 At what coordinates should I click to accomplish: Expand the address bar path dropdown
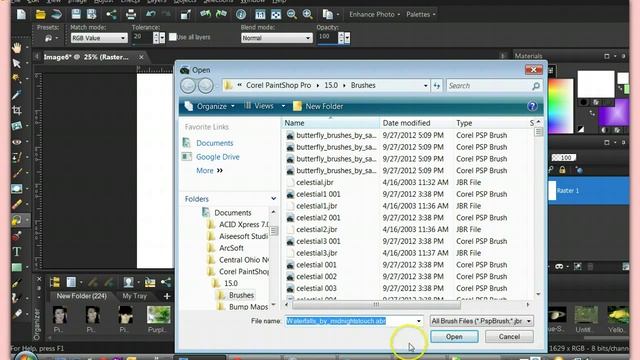point(425,86)
